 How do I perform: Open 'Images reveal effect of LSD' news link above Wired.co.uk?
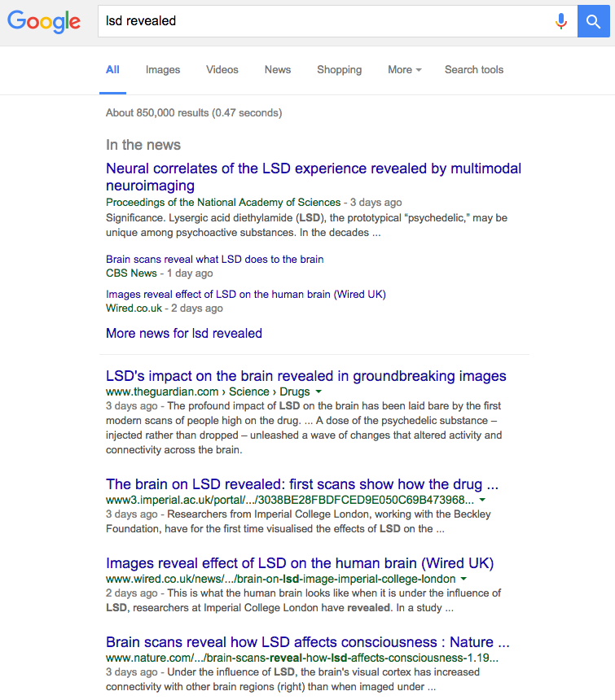point(246,294)
